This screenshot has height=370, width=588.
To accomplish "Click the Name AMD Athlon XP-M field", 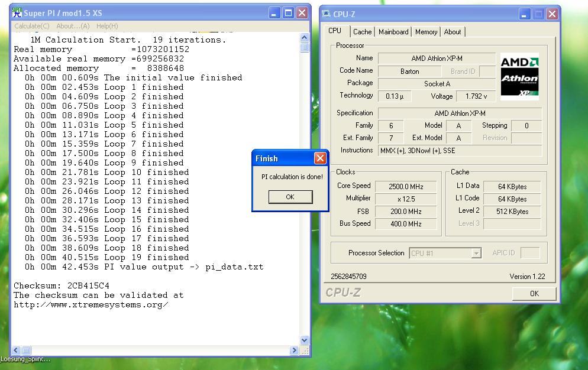I will click(437, 59).
